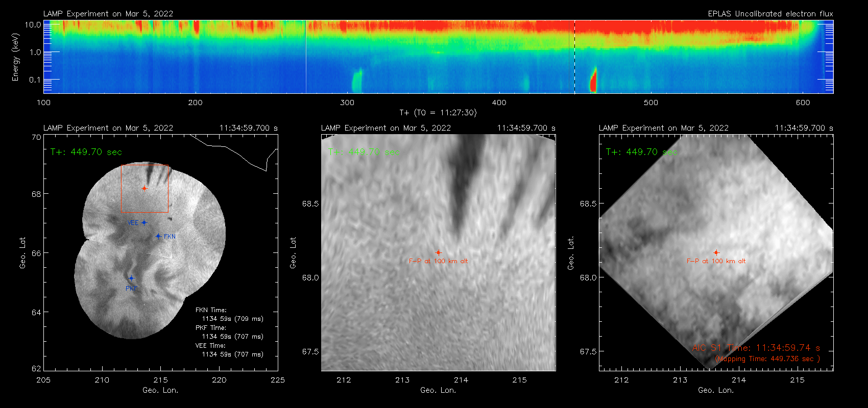Click '(Mapping Time: 449.736 sec)' text
The height and width of the screenshot is (408, 868).
(767, 359)
